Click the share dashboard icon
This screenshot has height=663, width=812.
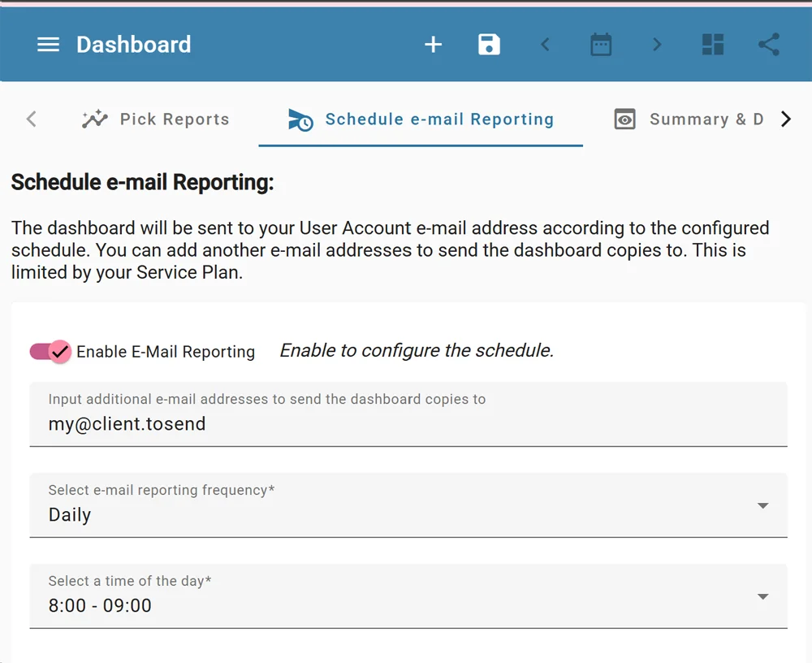click(x=768, y=45)
